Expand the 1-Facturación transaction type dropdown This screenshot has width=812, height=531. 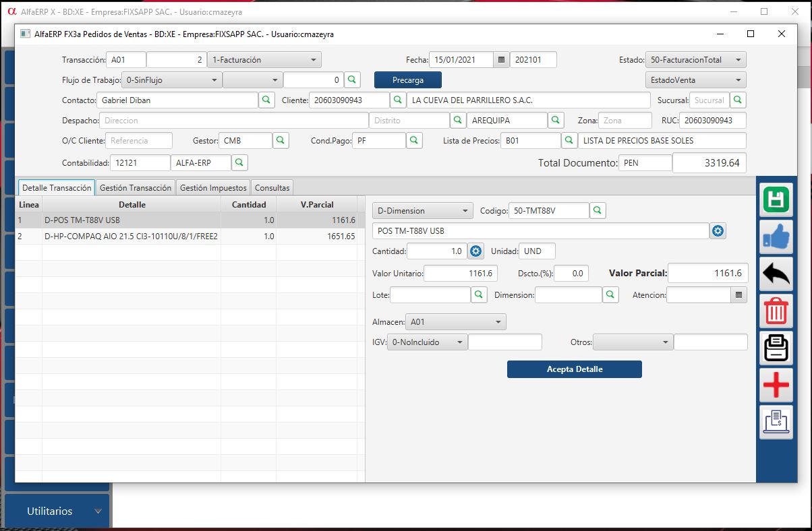(x=264, y=60)
